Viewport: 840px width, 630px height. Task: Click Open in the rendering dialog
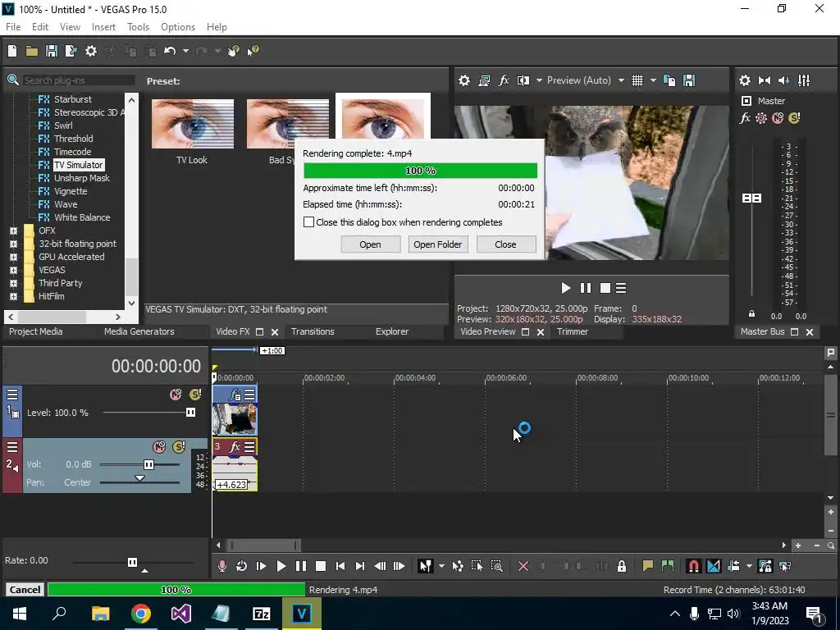click(x=370, y=244)
